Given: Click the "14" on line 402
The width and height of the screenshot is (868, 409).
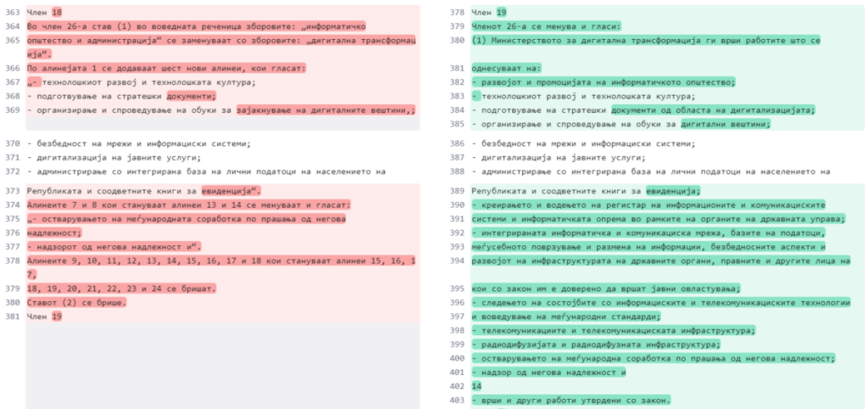Looking at the screenshot, I should pyautogui.click(x=477, y=385).
